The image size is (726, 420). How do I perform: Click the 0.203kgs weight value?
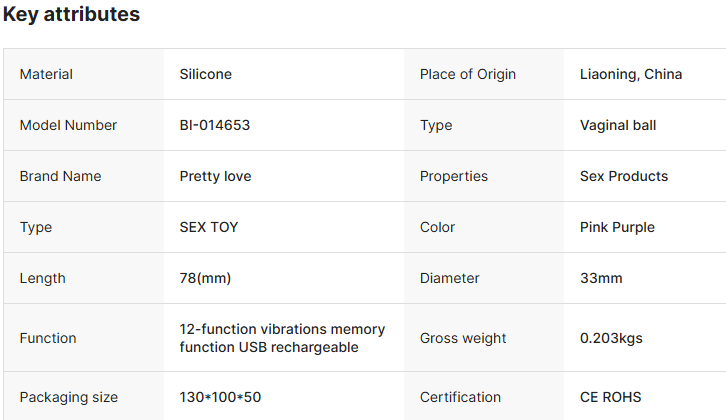[611, 338]
